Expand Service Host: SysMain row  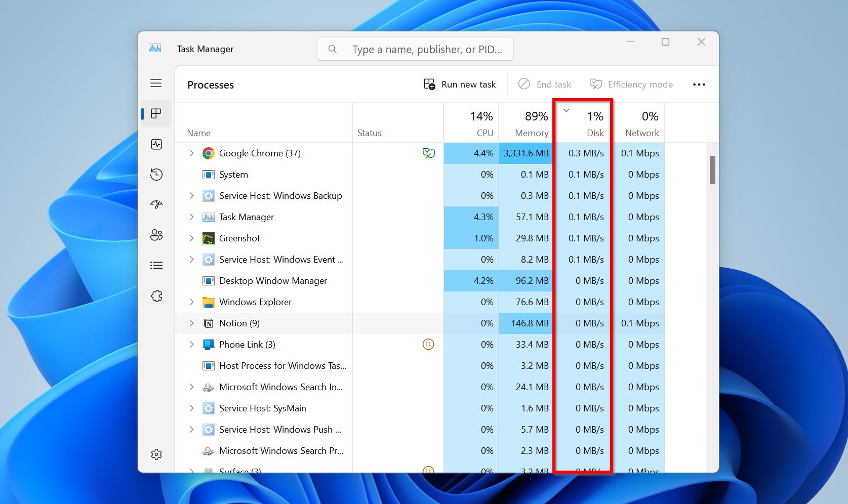[x=191, y=408]
